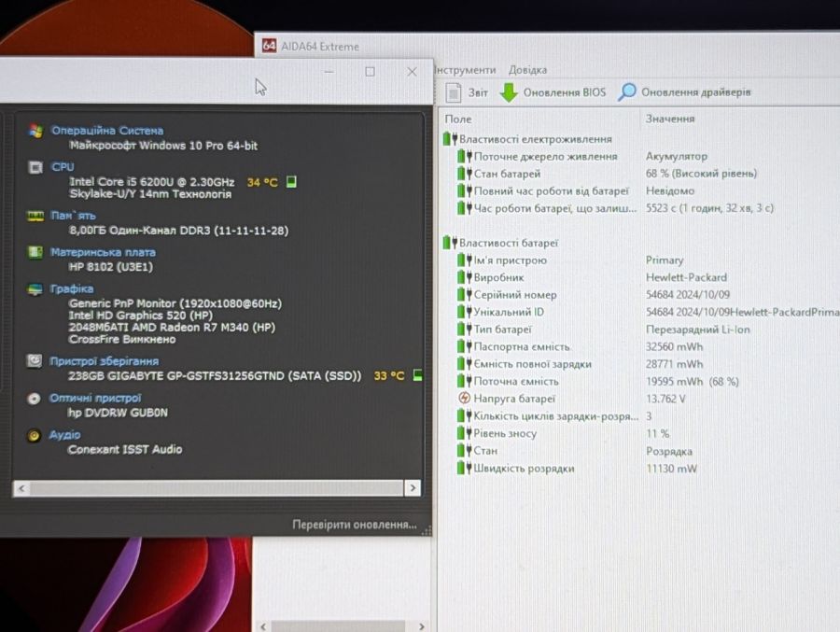Select the Властивості електроживлення group row
Image resolution: width=840 pixels, height=632 pixels.
point(527,139)
